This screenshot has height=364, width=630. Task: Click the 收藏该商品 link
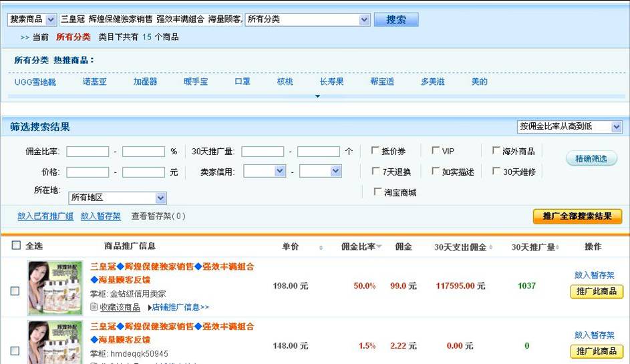[120, 307]
